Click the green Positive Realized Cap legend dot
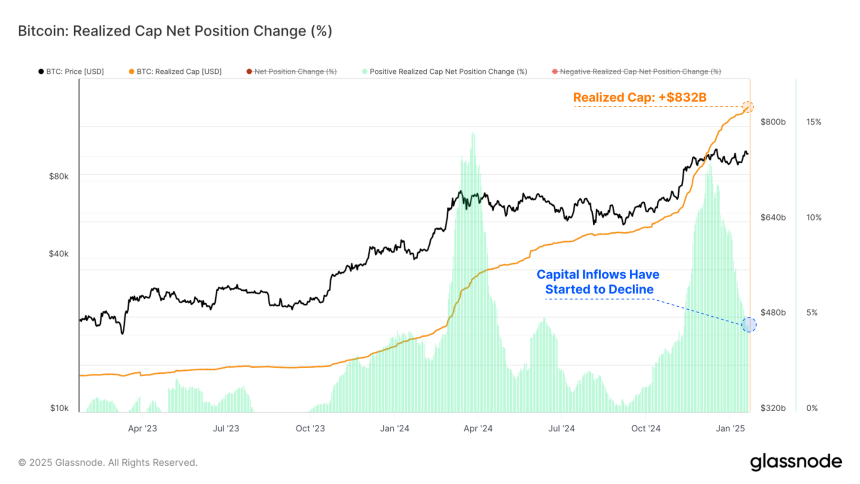 point(365,71)
